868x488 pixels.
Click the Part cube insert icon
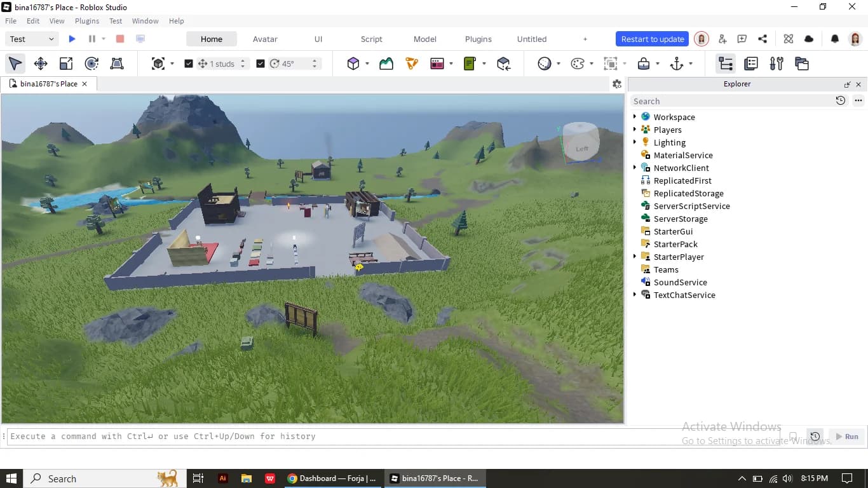tap(353, 64)
